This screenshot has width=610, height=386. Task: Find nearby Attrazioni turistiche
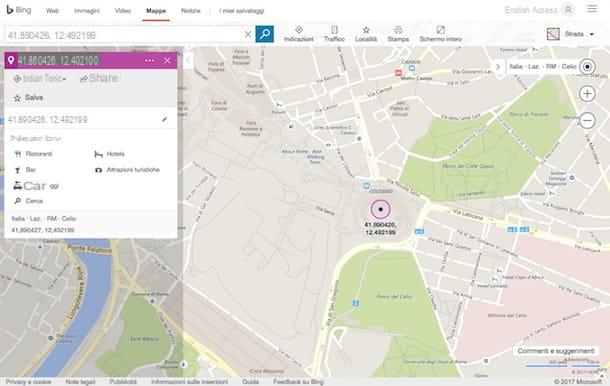pyautogui.click(x=128, y=170)
